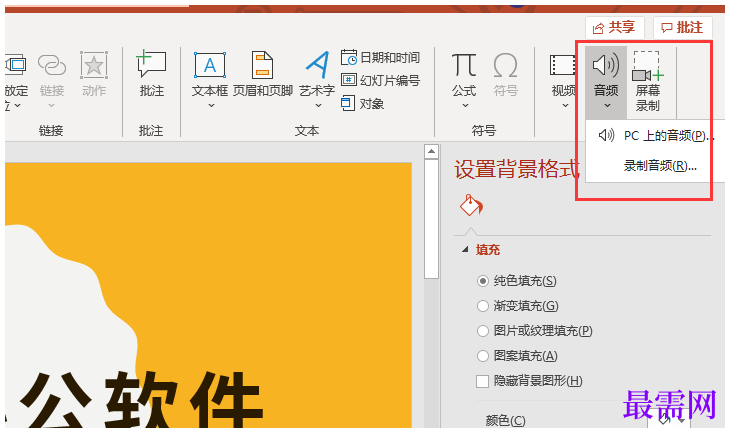Viewport: 735px width, 436px height.
Task: Click the Comment (批注) ribbon icon
Action: click(x=151, y=65)
